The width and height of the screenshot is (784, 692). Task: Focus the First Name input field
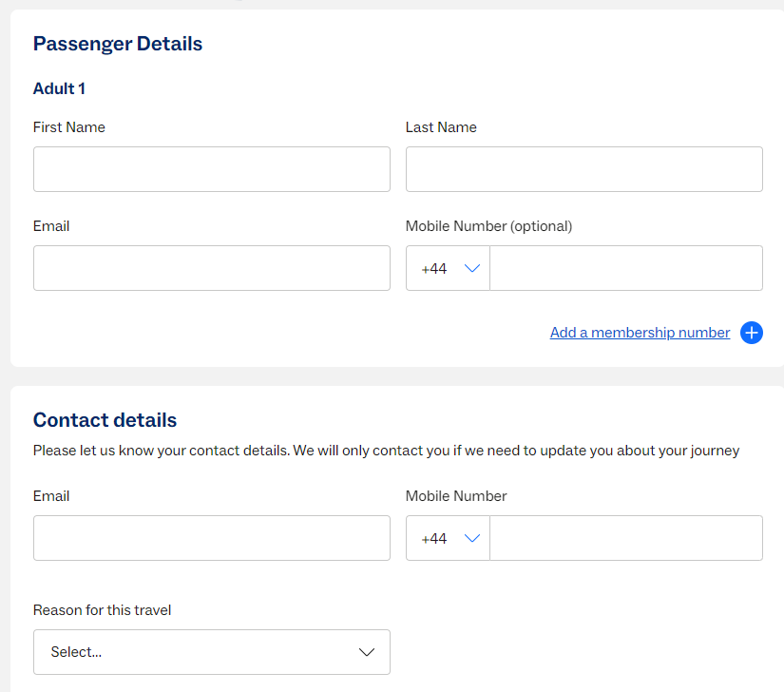pyautogui.click(x=212, y=169)
